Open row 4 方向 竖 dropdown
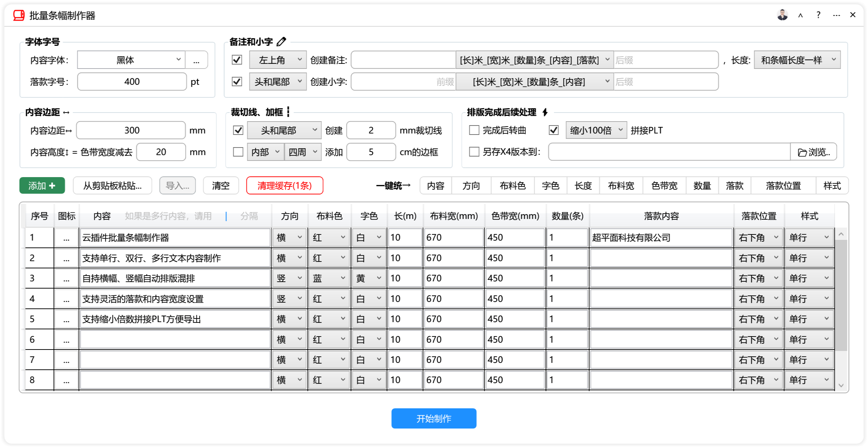868x448 pixels. [x=289, y=299]
